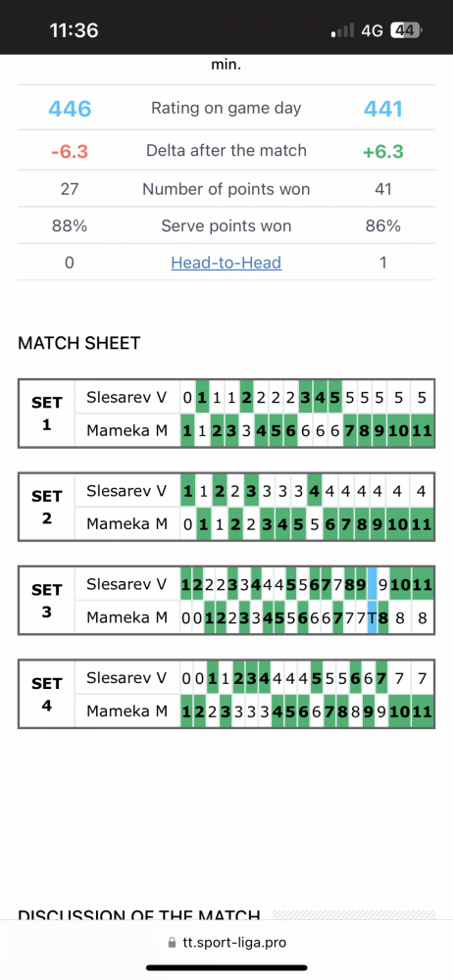
Task: Tap the red -6.3 delta value
Action: 70,151
